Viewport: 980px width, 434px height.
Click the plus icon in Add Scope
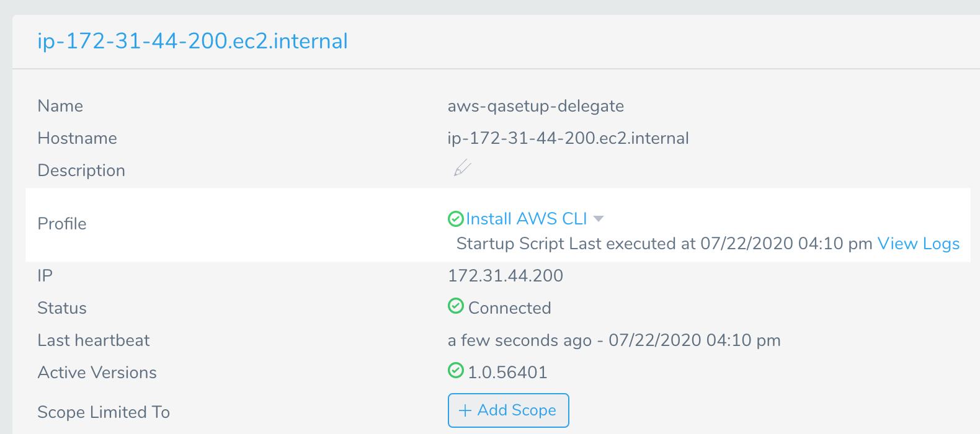click(465, 410)
